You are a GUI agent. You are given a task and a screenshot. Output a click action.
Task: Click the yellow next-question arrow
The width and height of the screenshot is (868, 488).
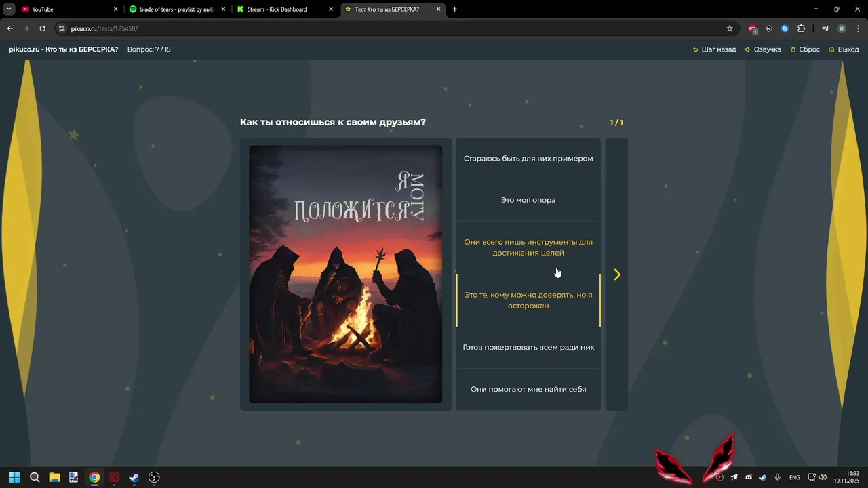pos(616,274)
